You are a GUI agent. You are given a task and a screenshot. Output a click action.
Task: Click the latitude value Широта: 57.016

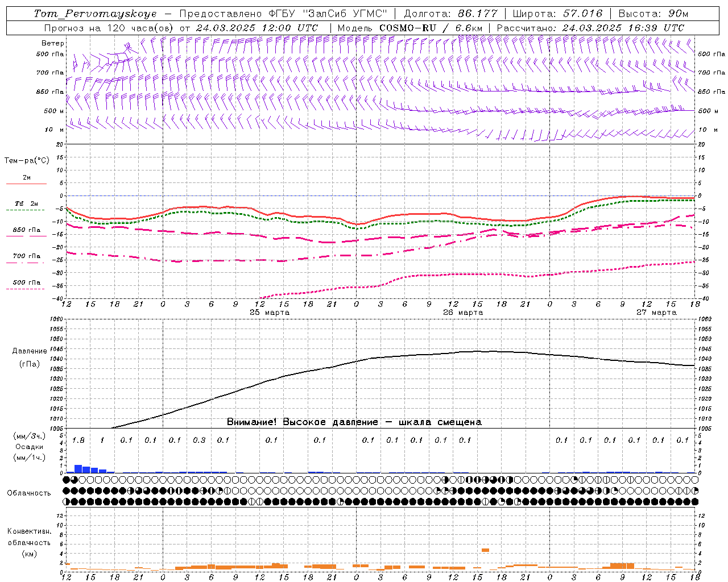(557, 14)
